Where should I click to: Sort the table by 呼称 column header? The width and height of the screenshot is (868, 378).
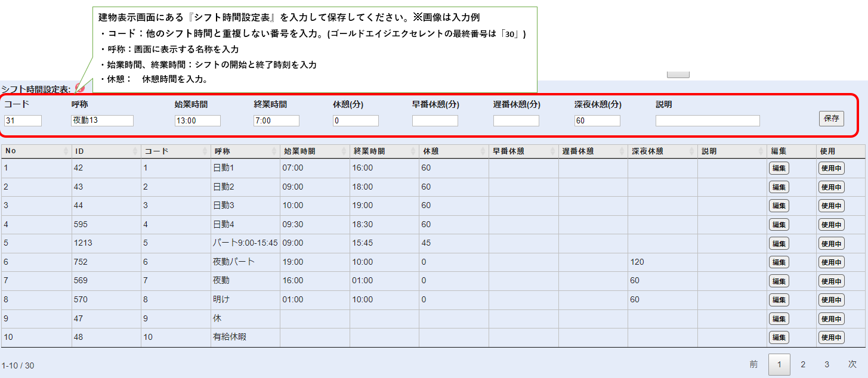tap(245, 151)
